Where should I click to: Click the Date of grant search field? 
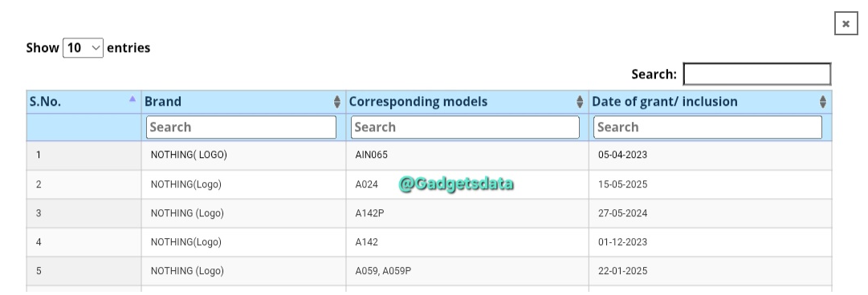click(x=707, y=127)
